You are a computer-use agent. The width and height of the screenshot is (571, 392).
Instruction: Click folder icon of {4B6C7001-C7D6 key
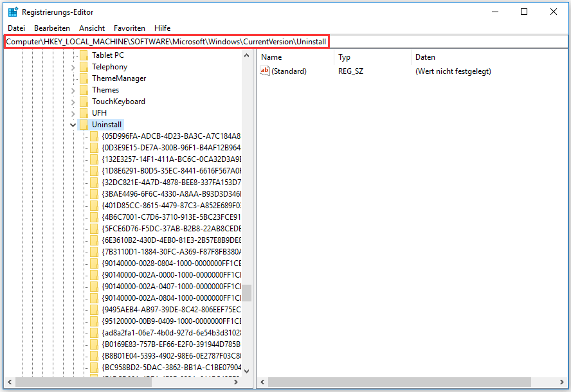click(94, 217)
